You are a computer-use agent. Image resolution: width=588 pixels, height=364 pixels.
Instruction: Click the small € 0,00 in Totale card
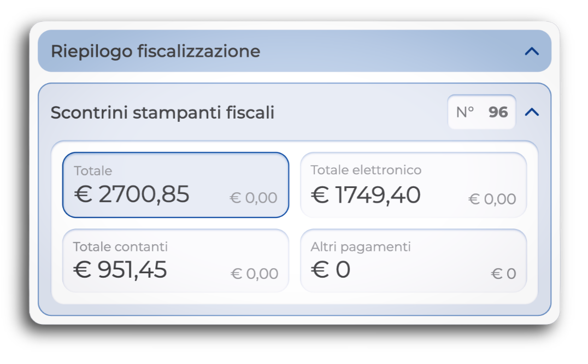(x=253, y=198)
